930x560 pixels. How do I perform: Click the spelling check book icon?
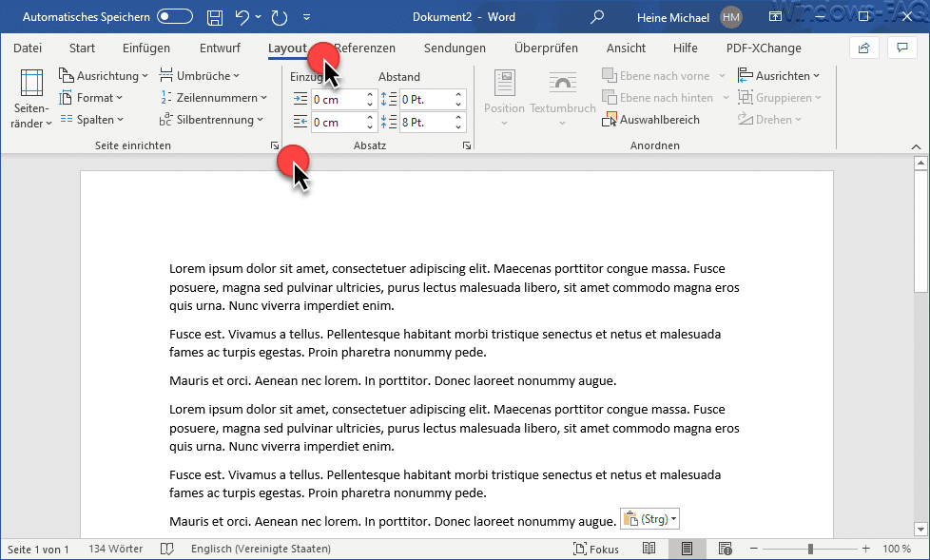[x=167, y=550]
